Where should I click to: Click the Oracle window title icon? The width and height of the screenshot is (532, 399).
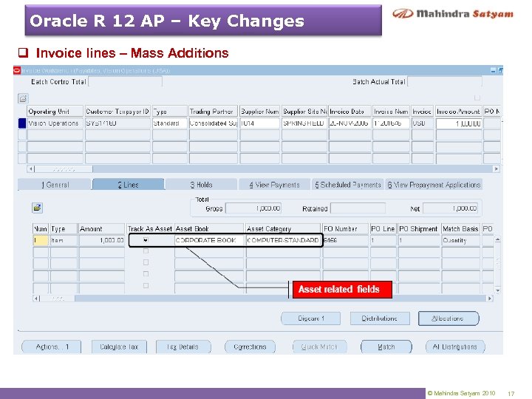17,71
